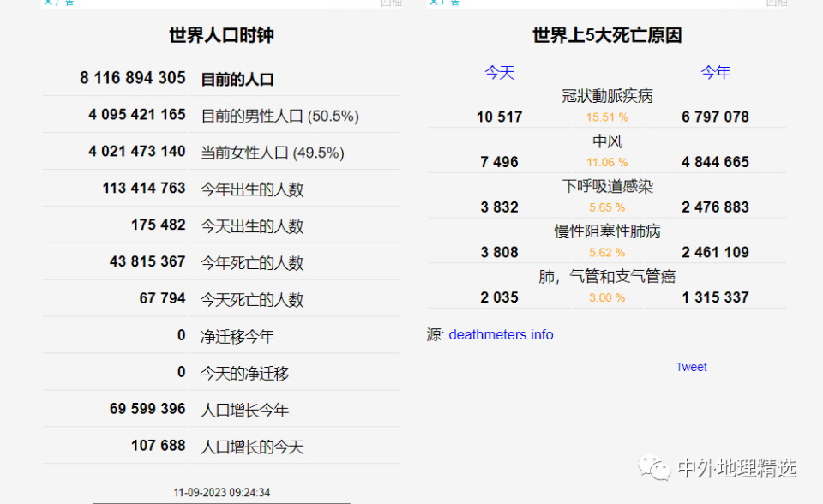The width and height of the screenshot is (823, 504).
Task: Click the gray label at top-right of right panel
Action: (776, 3)
